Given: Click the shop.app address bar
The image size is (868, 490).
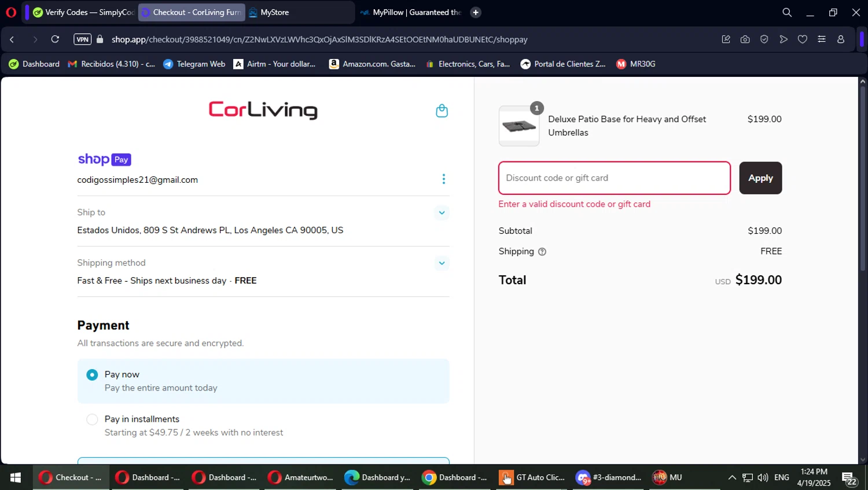Looking at the screenshot, I should pos(319,39).
